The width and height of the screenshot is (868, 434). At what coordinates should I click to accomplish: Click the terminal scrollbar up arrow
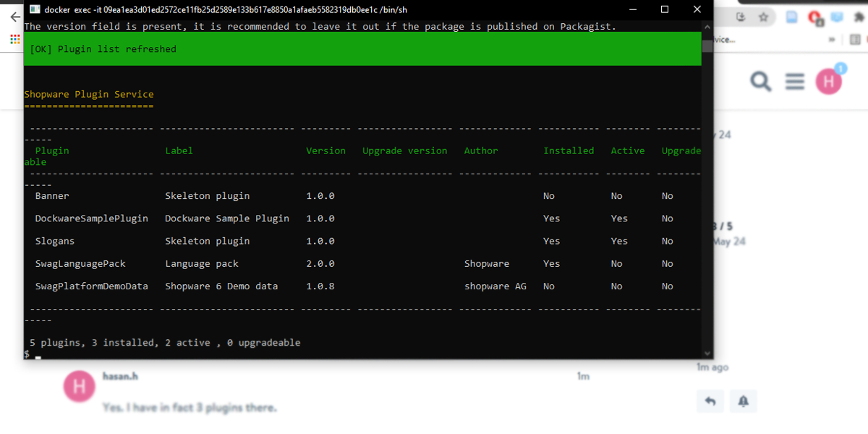(707, 26)
